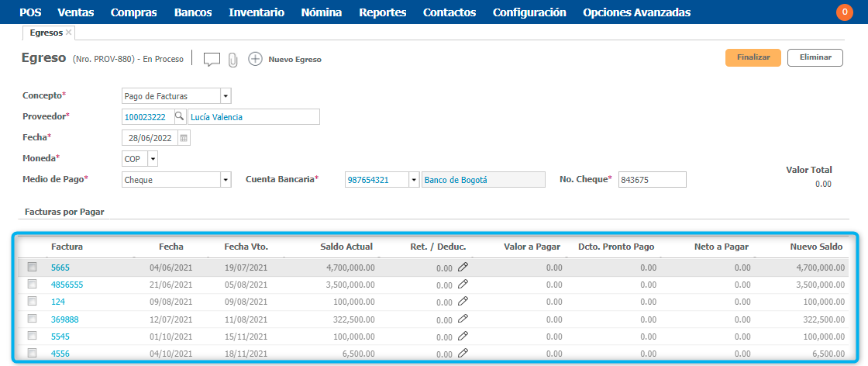
Task: Click the No. Cheque input field
Action: click(x=652, y=179)
